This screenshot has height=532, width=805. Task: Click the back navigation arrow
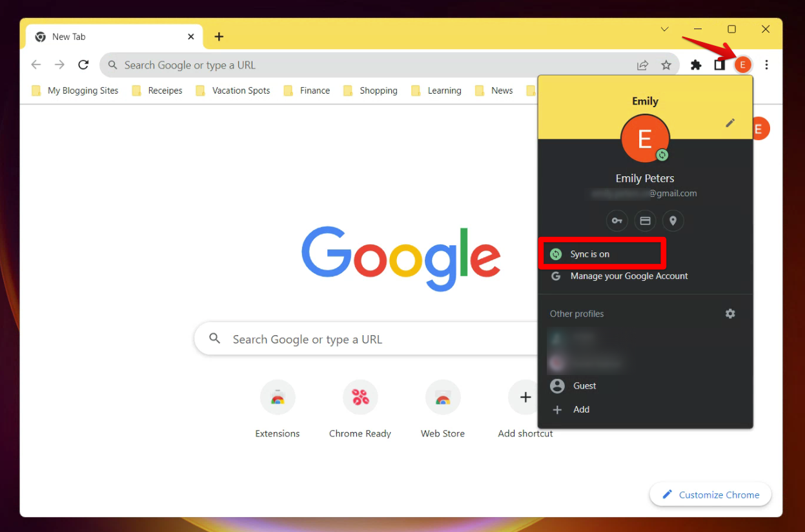[x=36, y=65]
